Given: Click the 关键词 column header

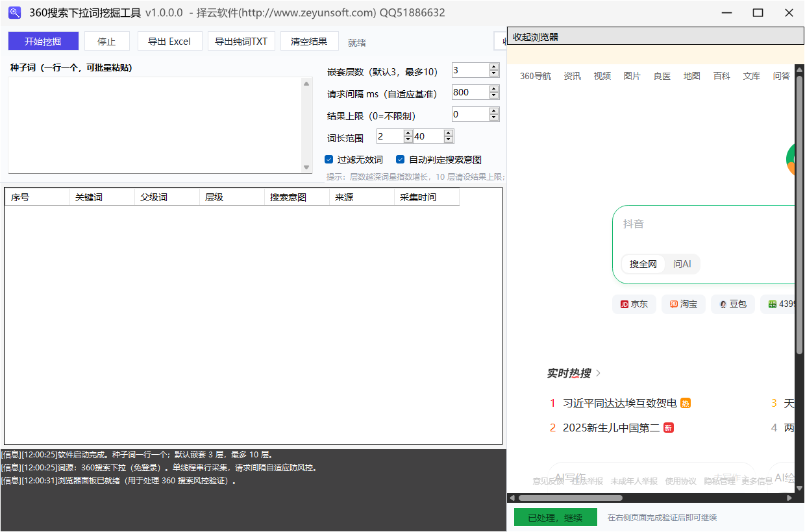Looking at the screenshot, I should click(102, 197).
